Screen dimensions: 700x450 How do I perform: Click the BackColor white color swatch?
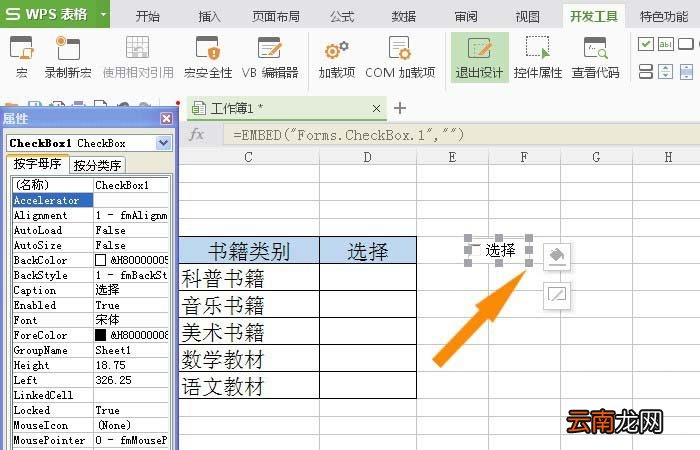100,260
